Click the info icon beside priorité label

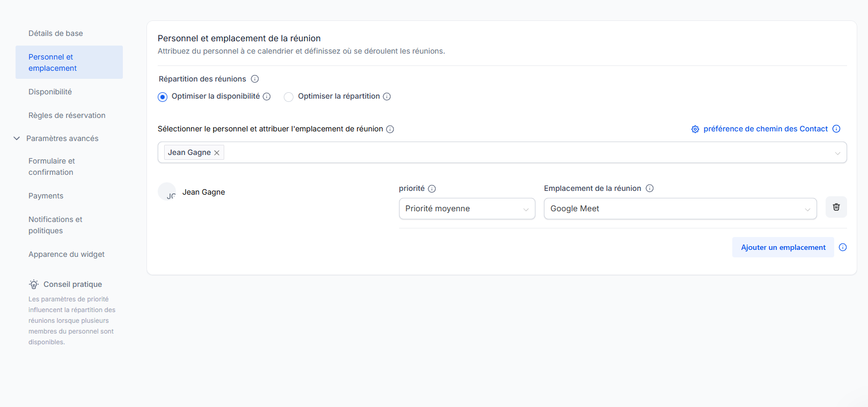pyautogui.click(x=432, y=189)
